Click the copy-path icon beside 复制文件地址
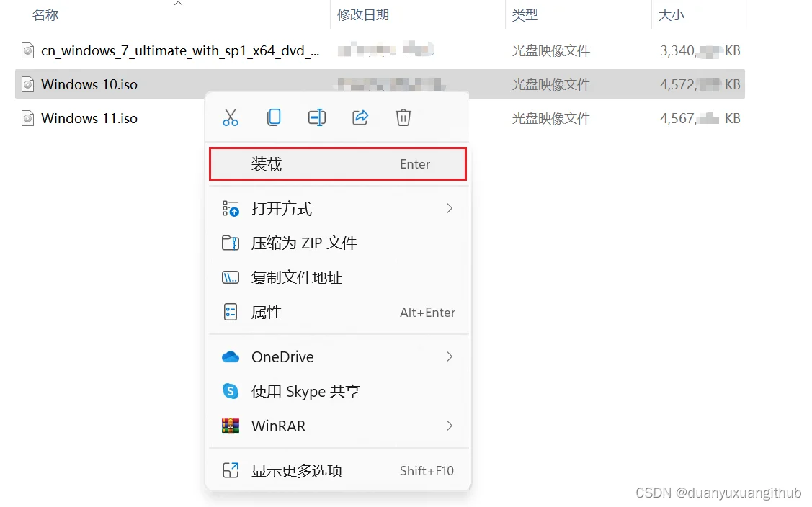This screenshot has width=812, height=507. (x=231, y=277)
